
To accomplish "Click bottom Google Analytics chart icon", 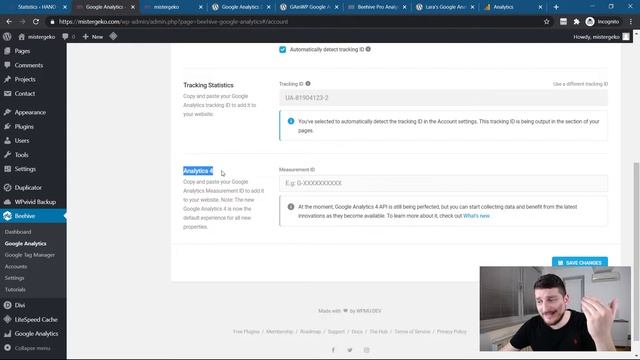I will (x=7, y=333).
